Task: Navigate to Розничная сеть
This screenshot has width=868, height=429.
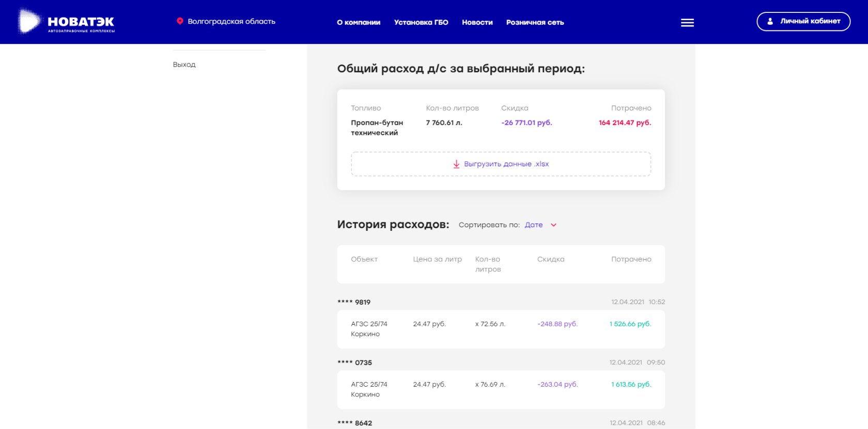Action: (x=535, y=23)
